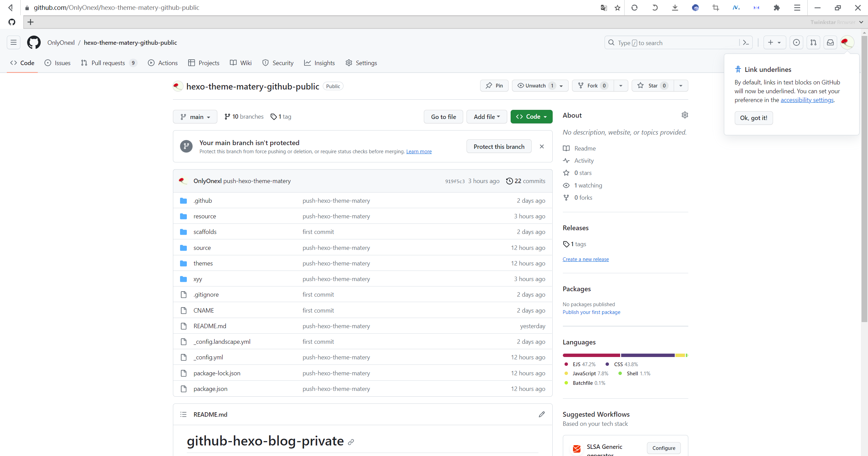Viewport: 868px width, 456px height.
Task: Dismiss the branch protection banner
Action: point(542,146)
